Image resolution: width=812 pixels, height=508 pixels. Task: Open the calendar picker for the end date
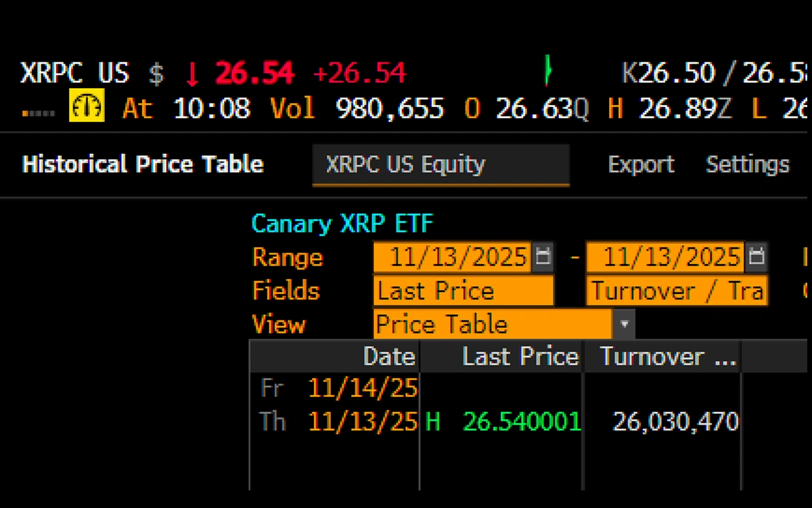click(x=757, y=257)
